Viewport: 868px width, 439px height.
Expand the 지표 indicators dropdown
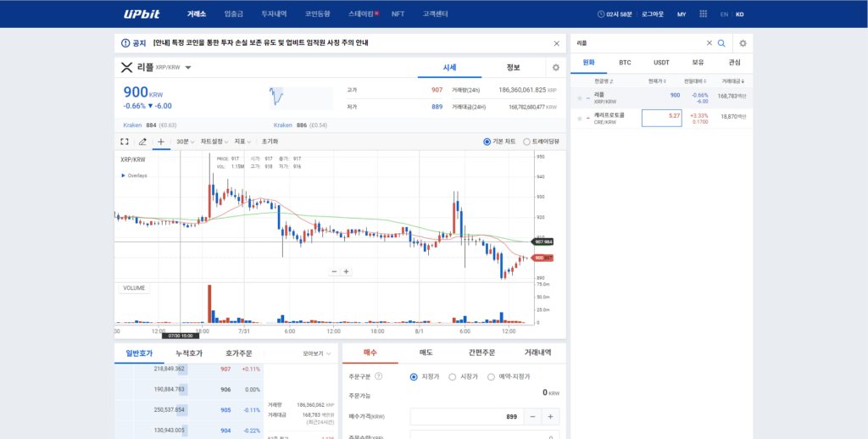pos(242,142)
